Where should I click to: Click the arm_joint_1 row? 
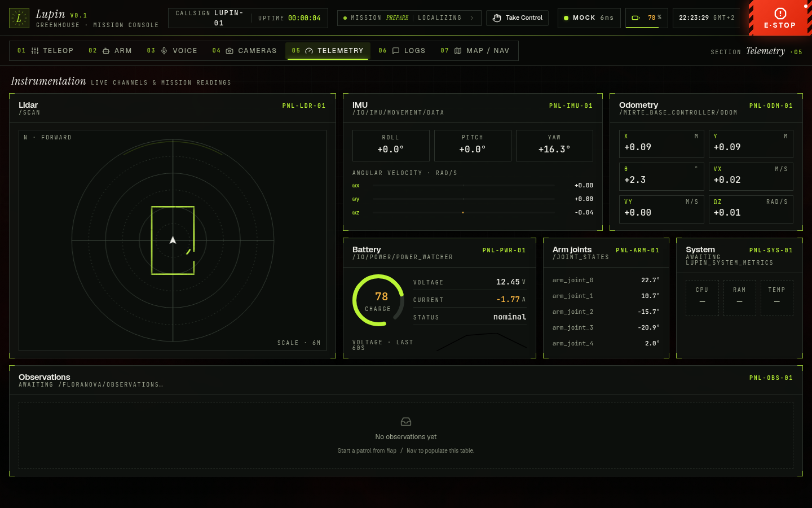tap(606, 296)
